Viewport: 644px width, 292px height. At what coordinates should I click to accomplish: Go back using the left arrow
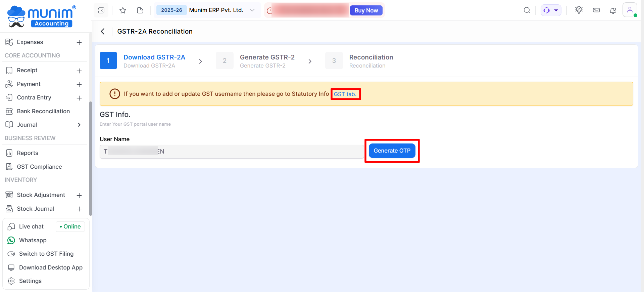pos(103,31)
